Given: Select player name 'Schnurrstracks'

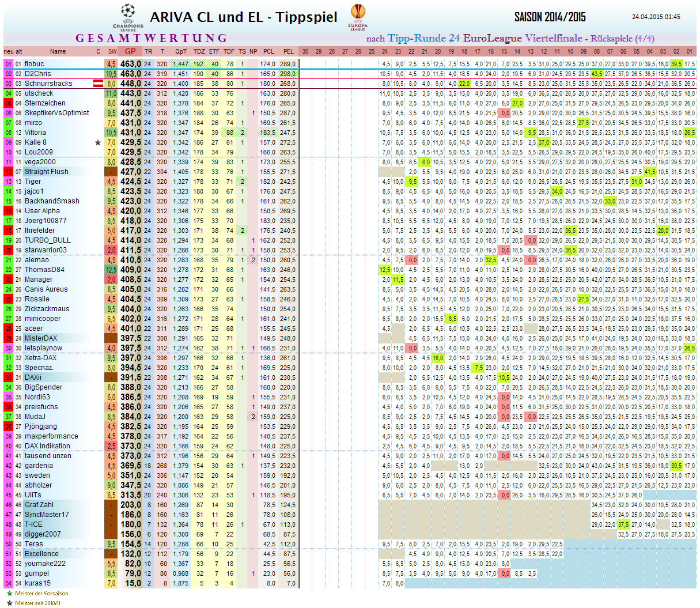Looking at the screenshot, I should click(48, 84).
